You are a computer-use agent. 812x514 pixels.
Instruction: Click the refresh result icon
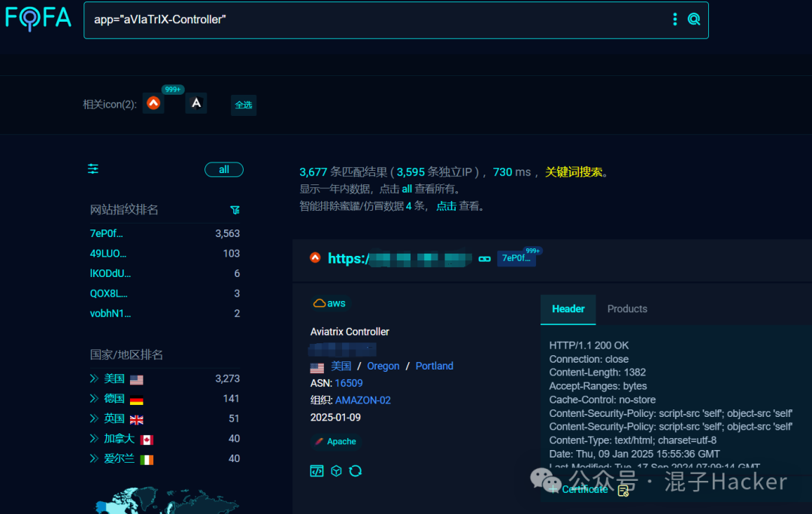355,471
